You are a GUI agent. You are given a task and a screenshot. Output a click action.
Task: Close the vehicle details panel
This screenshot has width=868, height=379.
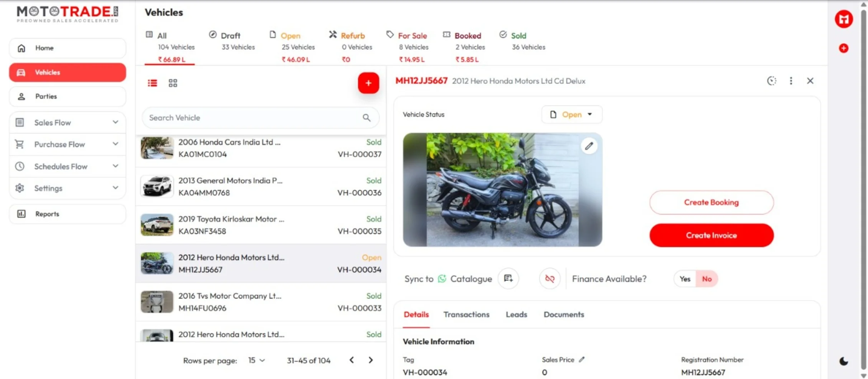(x=810, y=81)
